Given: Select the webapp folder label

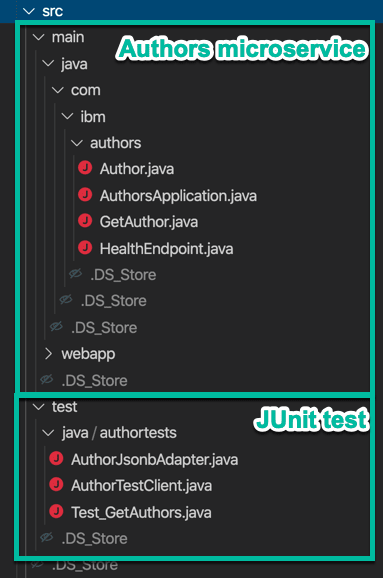Looking at the screenshot, I should point(88,354).
